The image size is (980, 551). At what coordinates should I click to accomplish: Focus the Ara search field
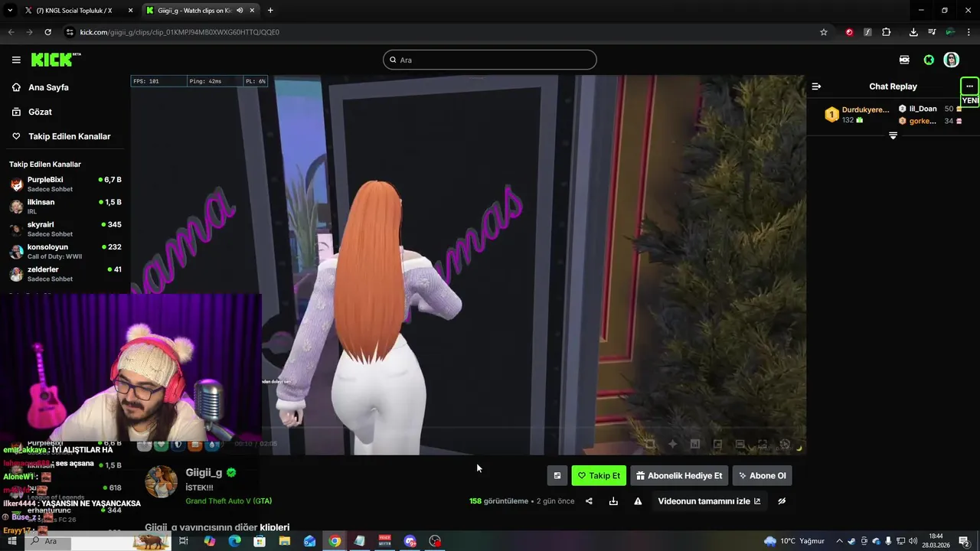click(490, 60)
